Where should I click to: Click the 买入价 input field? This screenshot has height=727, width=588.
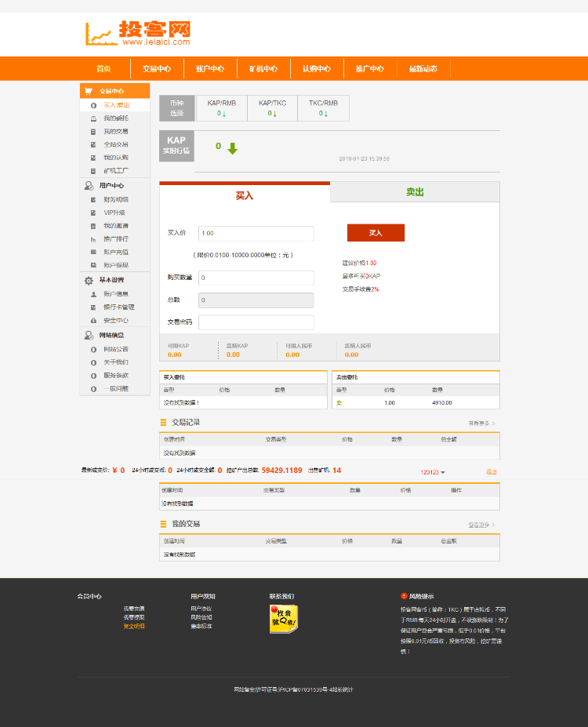click(256, 233)
